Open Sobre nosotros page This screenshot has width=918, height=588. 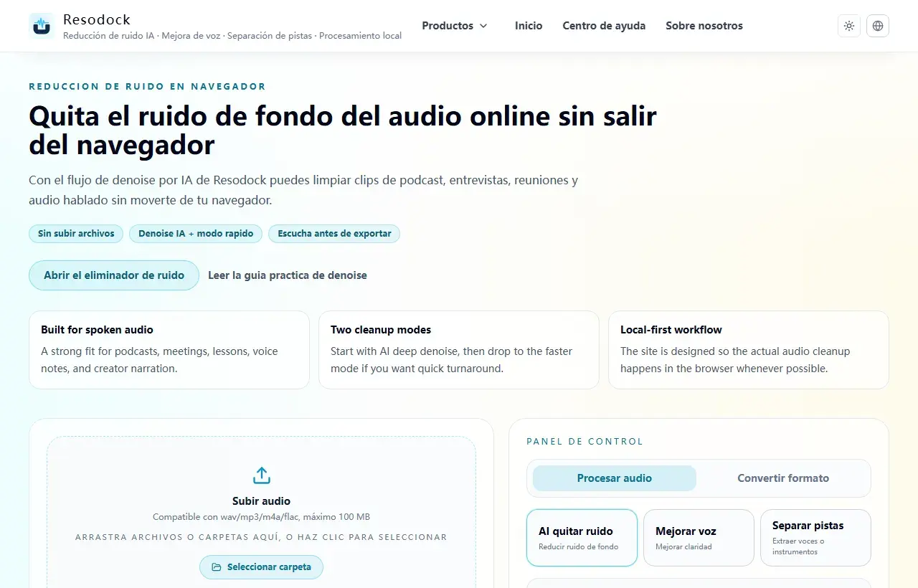[x=704, y=26]
